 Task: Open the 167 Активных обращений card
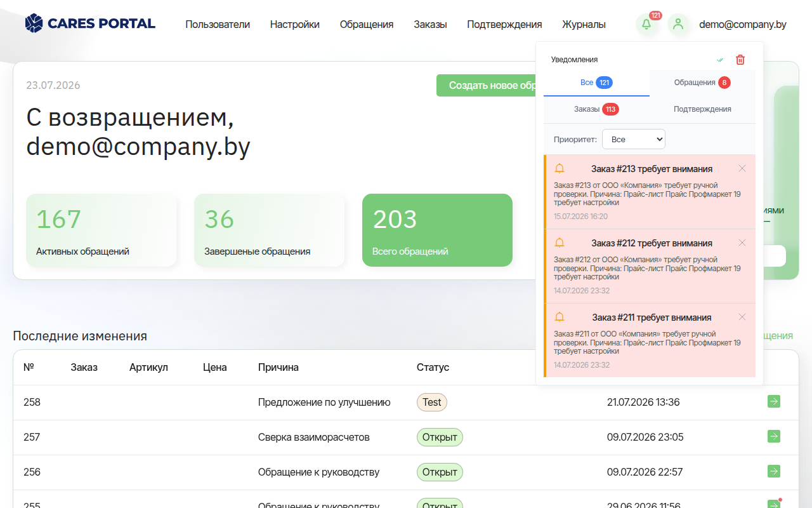[x=101, y=230]
